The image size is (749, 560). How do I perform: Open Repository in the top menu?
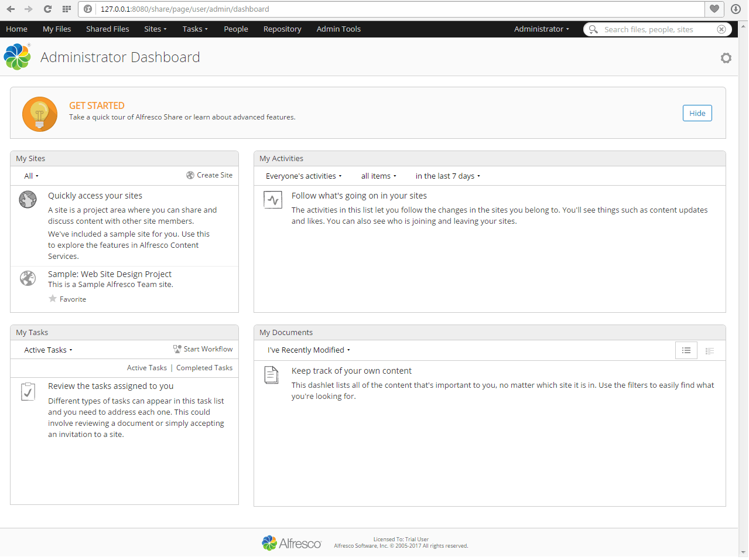pyautogui.click(x=282, y=29)
